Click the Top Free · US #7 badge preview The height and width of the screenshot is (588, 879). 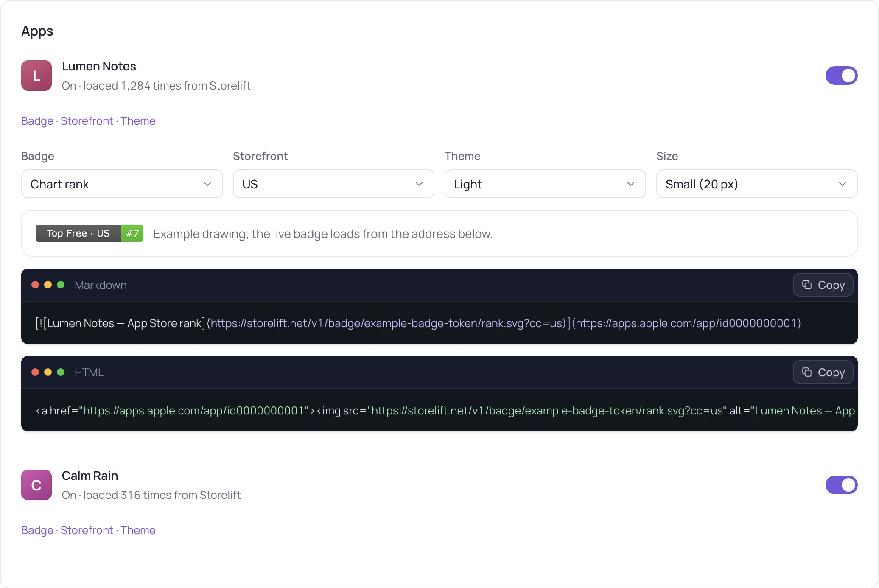point(90,233)
